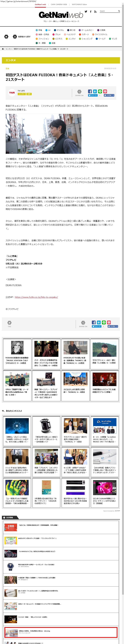Click the SHARE ON icon above the article
The image size is (124, 644).
pyautogui.click(x=79, y=92)
